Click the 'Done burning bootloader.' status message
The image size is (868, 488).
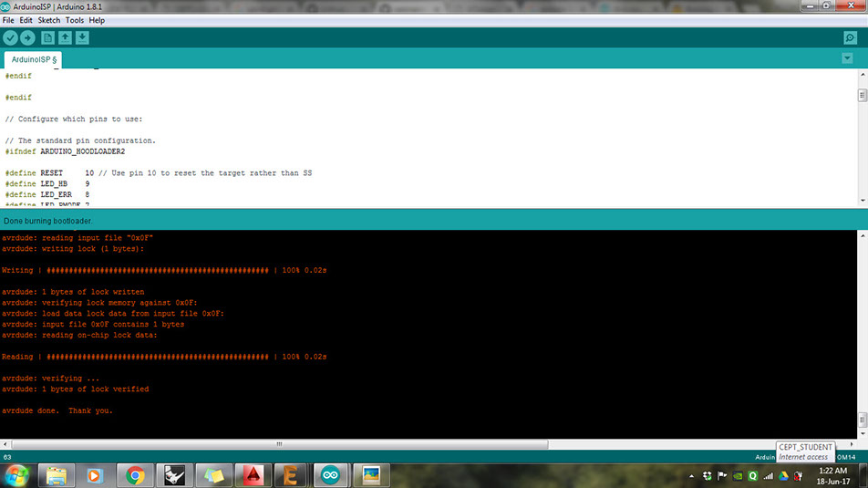coord(48,221)
